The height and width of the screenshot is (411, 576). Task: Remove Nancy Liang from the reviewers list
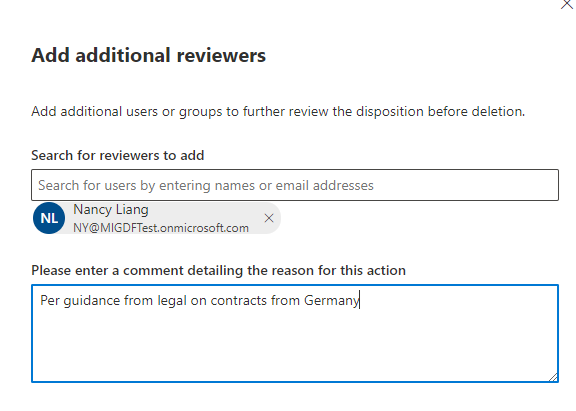coord(269,218)
